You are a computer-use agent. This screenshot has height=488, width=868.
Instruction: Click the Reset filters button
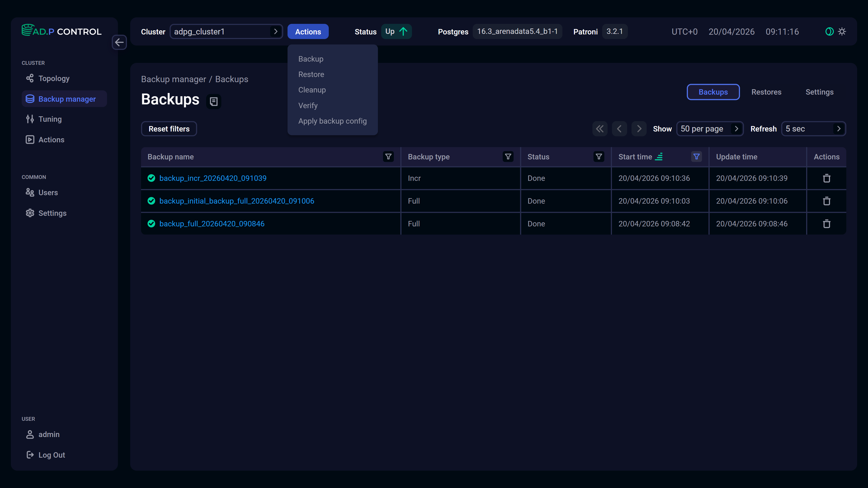[169, 129]
